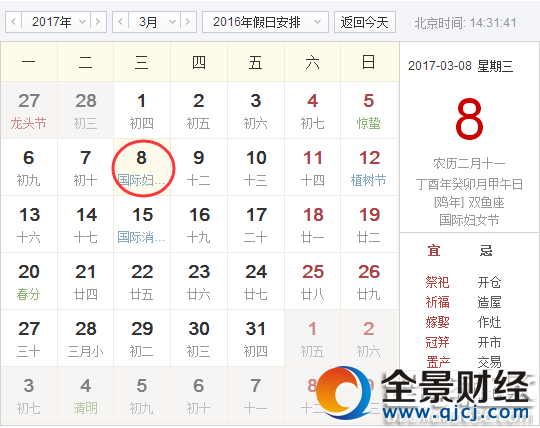Go to next month arrow

click(188, 22)
